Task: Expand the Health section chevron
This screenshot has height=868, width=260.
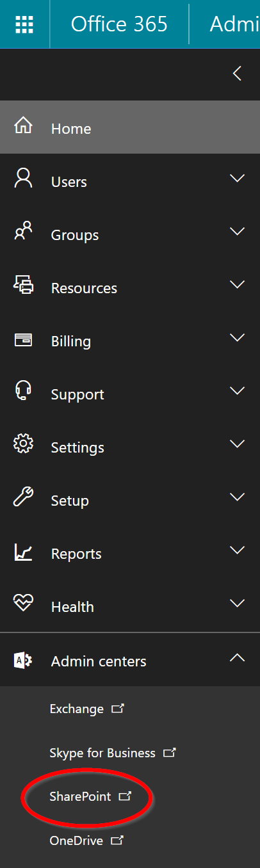Action: coord(237,604)
